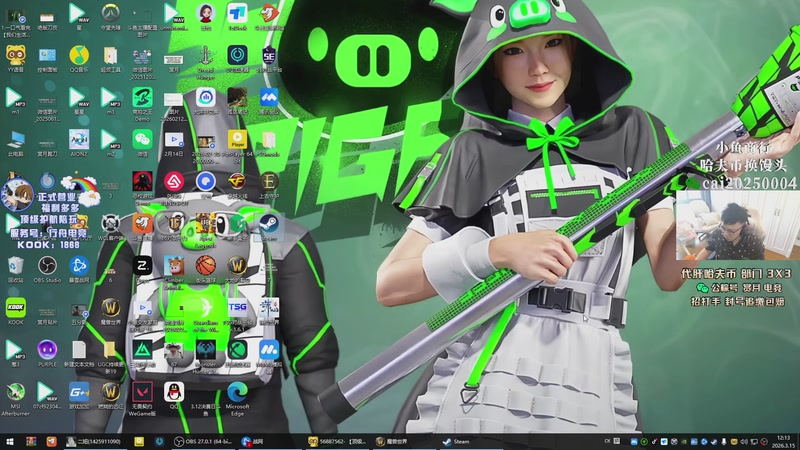Open the Recycle Bin
The image size is (800, 450).
pos(15,269)
